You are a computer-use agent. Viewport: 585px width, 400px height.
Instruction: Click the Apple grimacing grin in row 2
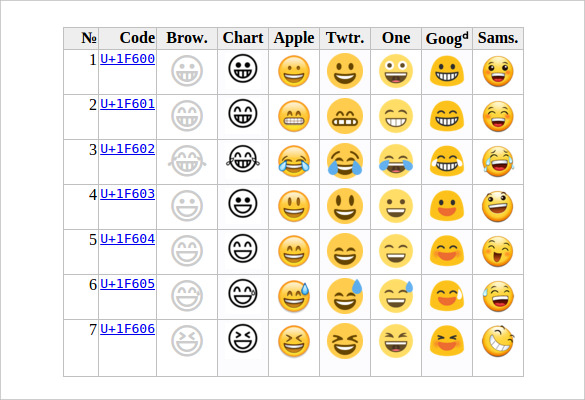point(294,116)
